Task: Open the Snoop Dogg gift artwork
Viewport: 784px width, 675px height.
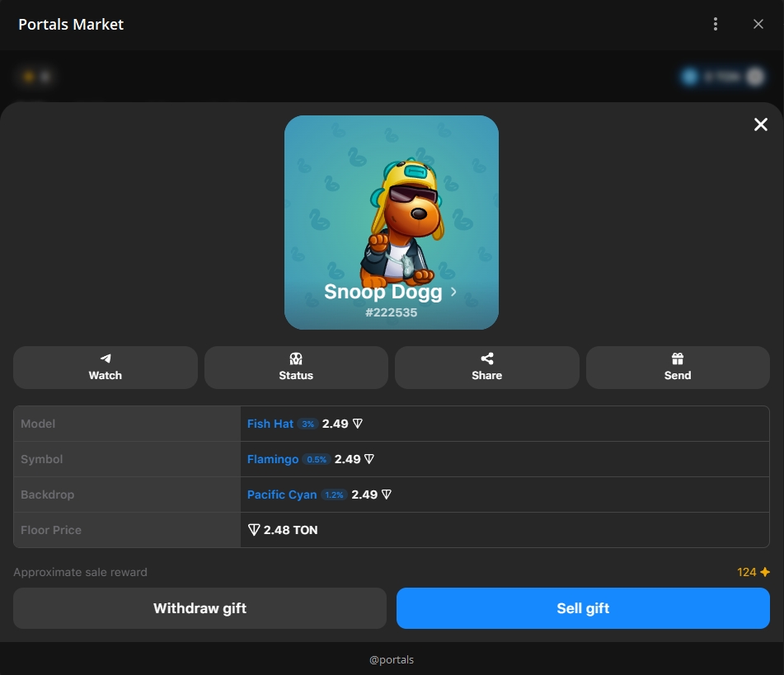Action: tap(392, 206)
